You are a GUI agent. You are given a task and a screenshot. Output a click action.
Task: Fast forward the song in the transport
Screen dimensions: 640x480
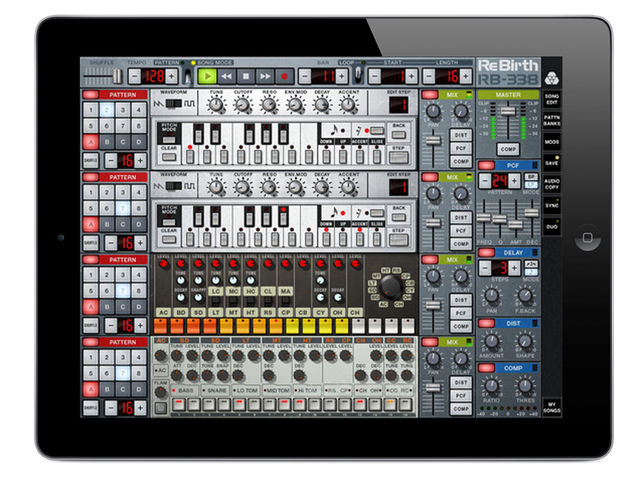pos(265,76)
